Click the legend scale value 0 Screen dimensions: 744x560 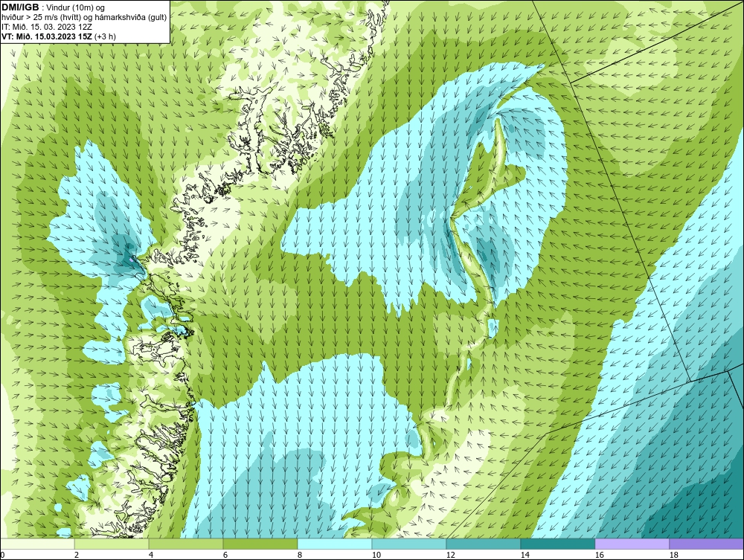point(2,555)
